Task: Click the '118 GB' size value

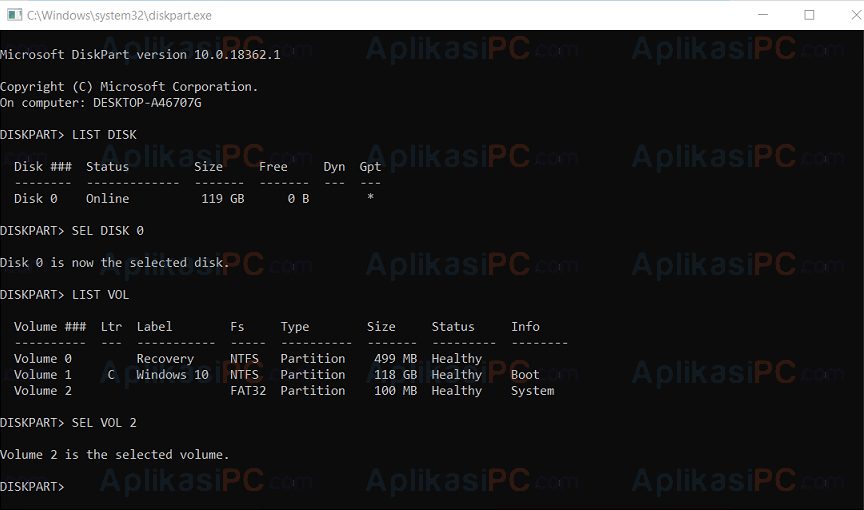Action: tap(396, 375)
